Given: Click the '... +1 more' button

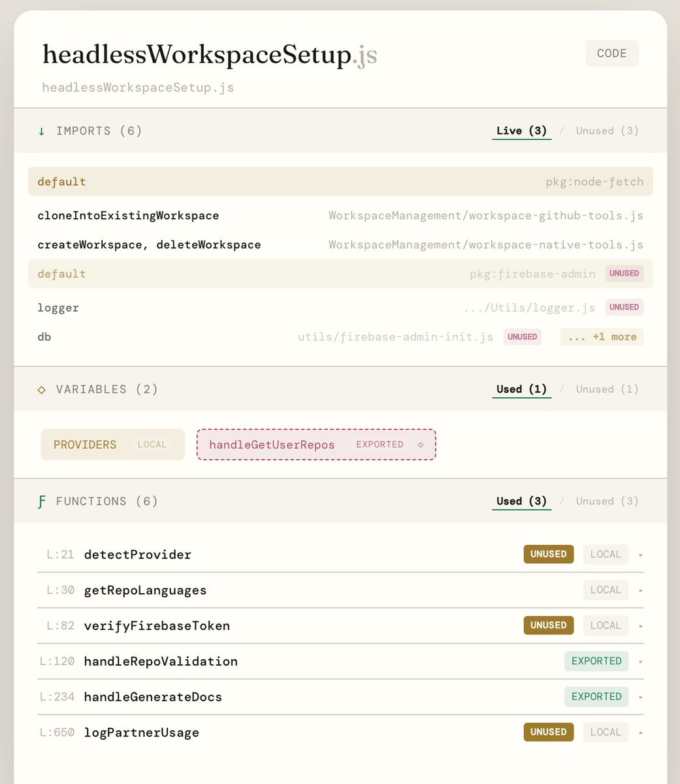Looking at the screenshot, I should 602,337.
